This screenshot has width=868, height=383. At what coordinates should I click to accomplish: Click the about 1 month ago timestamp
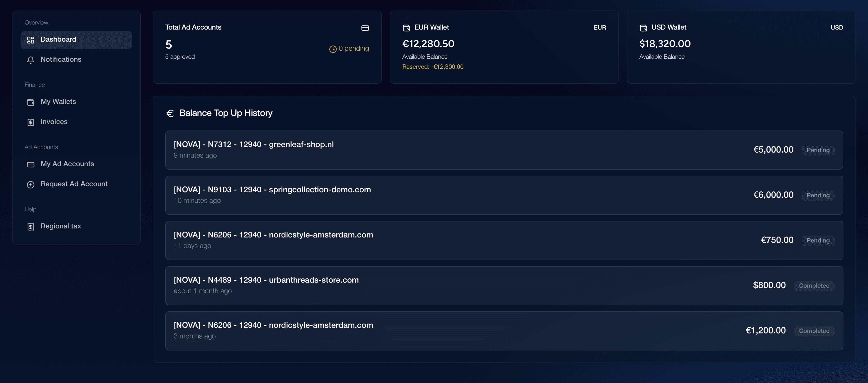pos(203,291)
